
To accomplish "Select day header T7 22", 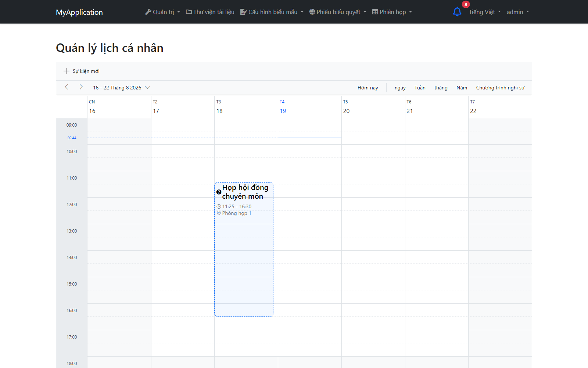I will click(x=500, y=107).
